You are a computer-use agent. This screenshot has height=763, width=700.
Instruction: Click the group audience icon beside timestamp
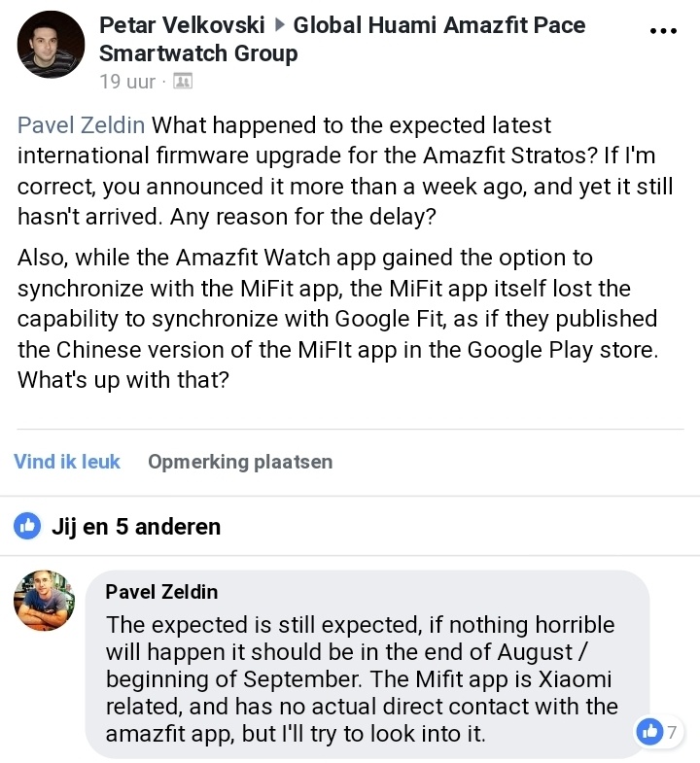tap(182, 82)
